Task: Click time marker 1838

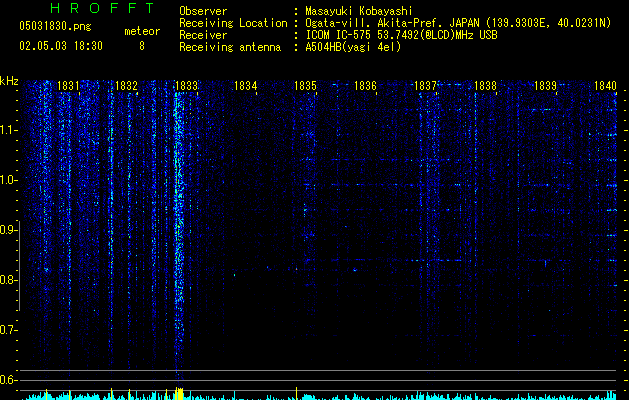Action: pos(485,85)
